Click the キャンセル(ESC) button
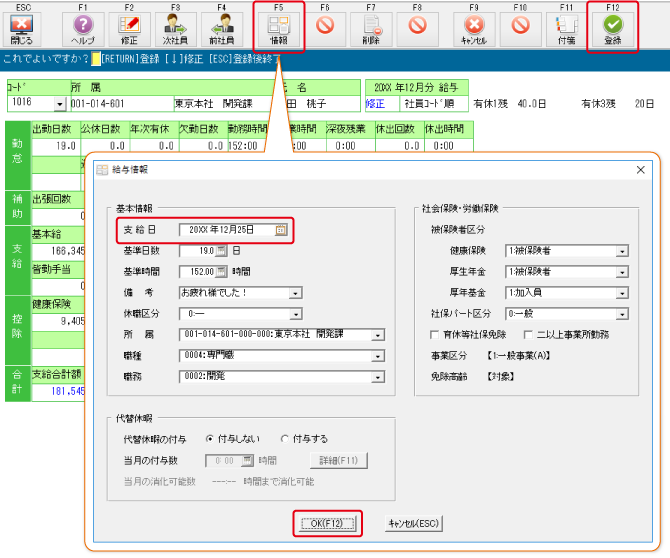Viewport: 670px width, 558px height. tap(414, 523)
